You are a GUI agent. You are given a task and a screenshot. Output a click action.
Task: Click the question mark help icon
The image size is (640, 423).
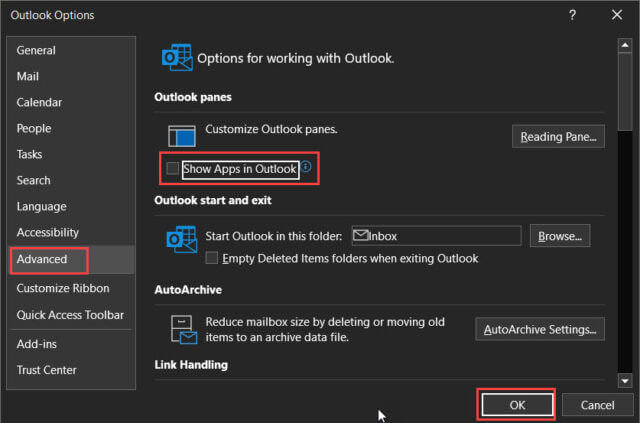572,15
